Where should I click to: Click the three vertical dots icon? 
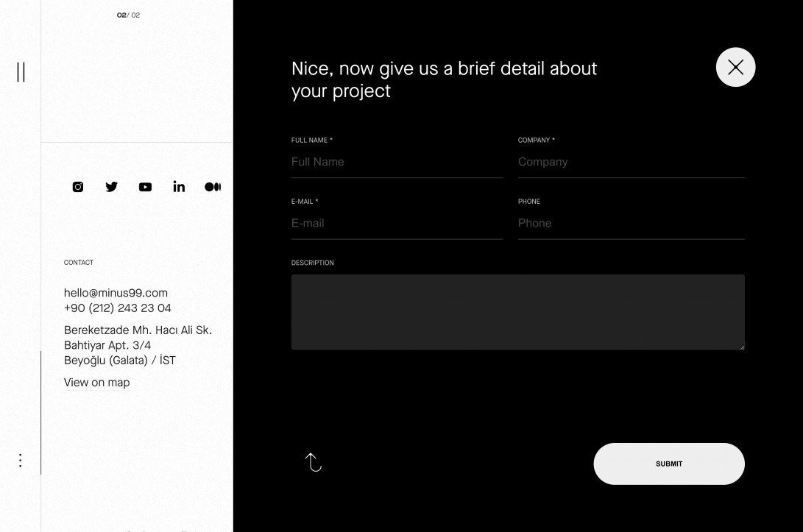tap(21, 461)
